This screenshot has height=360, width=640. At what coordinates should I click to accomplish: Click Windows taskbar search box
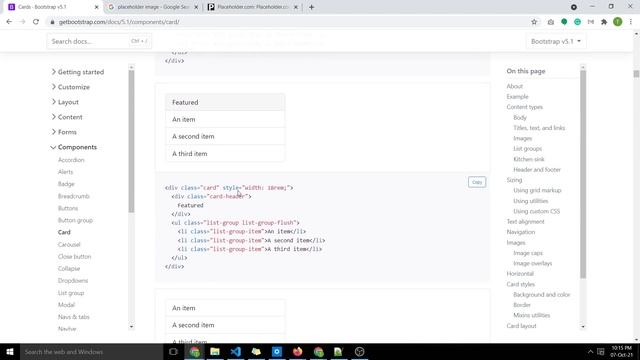(91, 351)
